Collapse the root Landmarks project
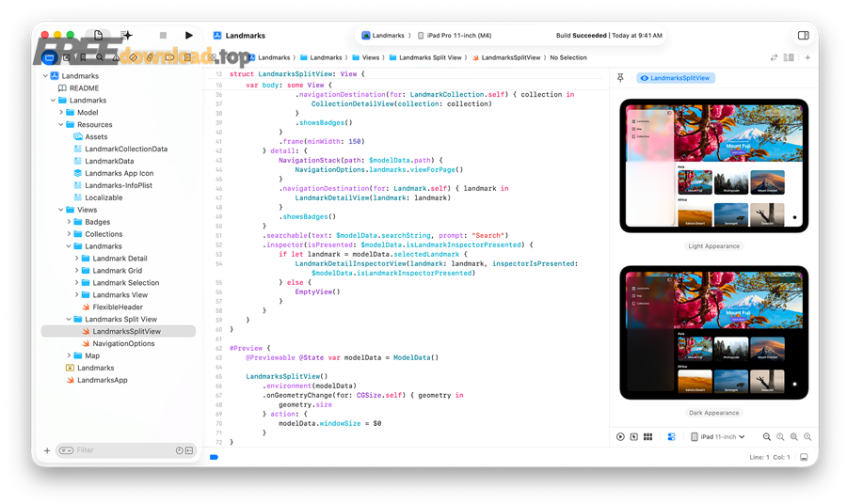 [x=45, y=76]
